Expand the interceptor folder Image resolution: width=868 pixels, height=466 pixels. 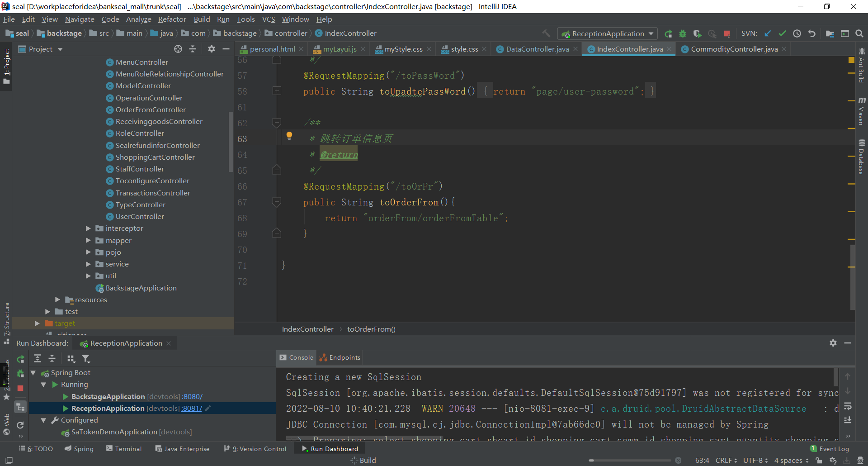[88, 228]
